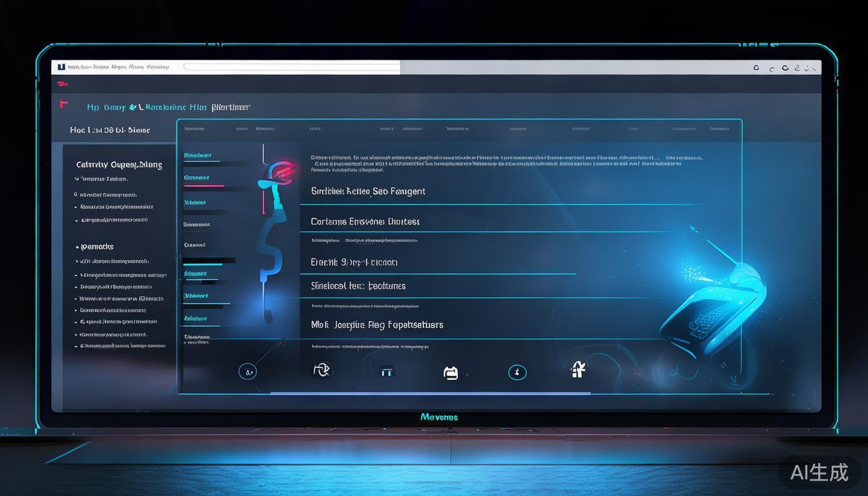Click the first outlined circle in browser toolbar
868x496 pixels.
(x=756, y=68)
